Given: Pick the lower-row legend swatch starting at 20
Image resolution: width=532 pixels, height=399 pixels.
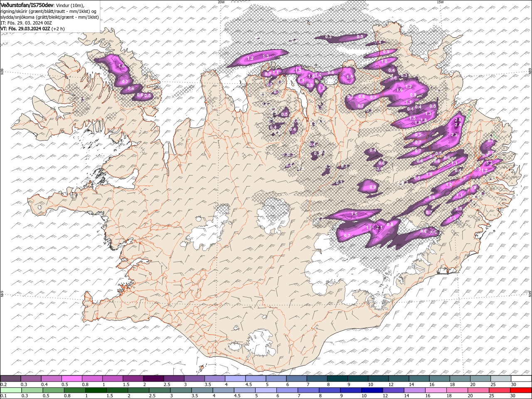Looking at the screenshot, I should pyautogui.click(x=478, y=390).
